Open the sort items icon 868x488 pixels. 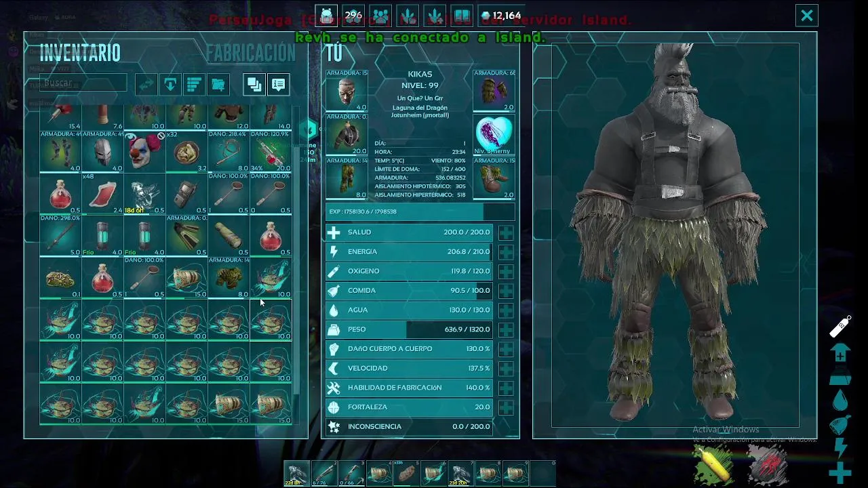click(194, 84)
